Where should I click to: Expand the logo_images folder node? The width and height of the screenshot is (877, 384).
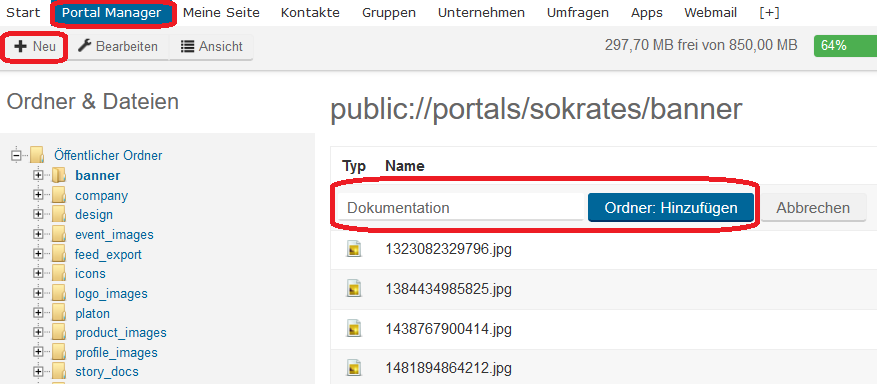click(38, 293)
